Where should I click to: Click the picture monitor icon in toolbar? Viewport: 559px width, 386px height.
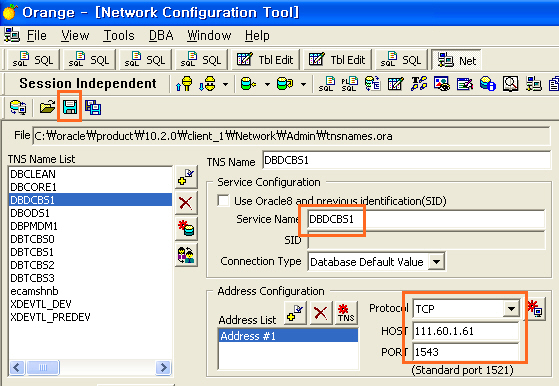click(x=441, y=84)
